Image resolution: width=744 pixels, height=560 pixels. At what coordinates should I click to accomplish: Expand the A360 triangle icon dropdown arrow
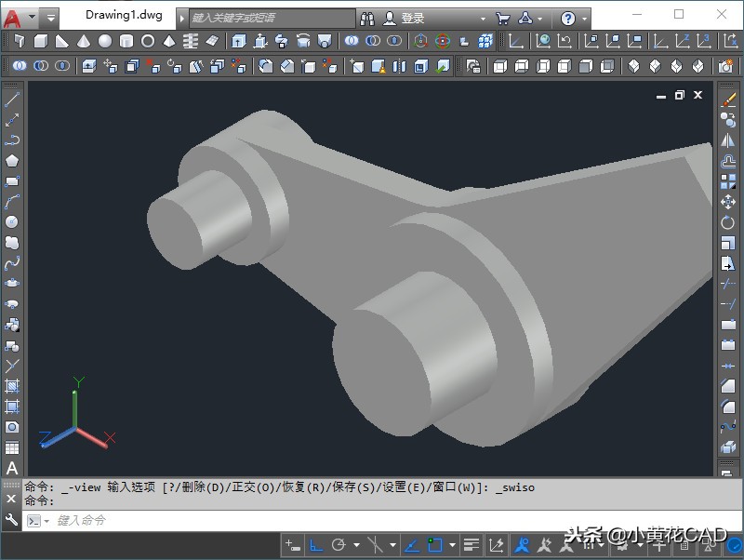[540, 19]
